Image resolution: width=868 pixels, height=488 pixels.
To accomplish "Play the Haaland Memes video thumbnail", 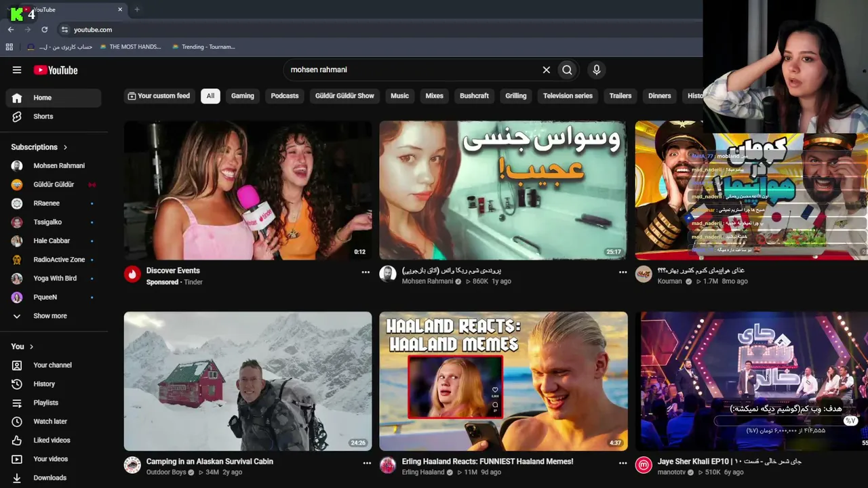I will coord(503,381).
